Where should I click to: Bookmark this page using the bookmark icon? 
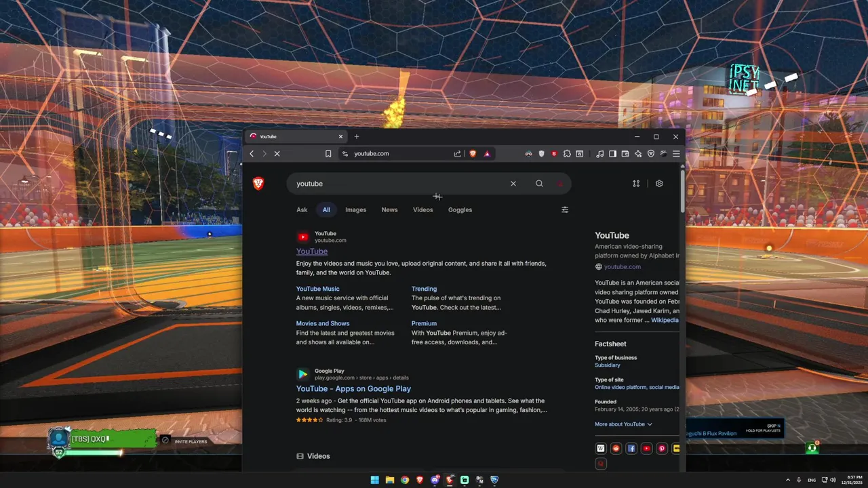(x=328, y=154)
